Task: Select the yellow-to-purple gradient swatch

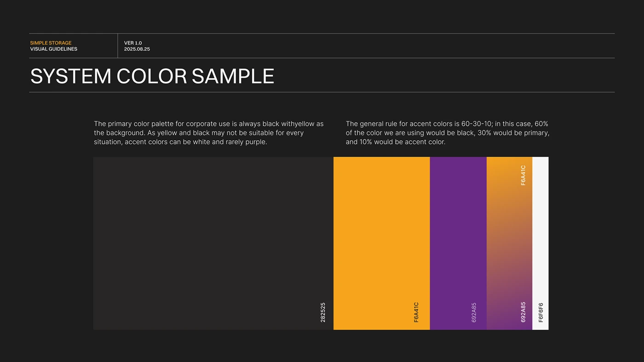Action: click(509, 243)
